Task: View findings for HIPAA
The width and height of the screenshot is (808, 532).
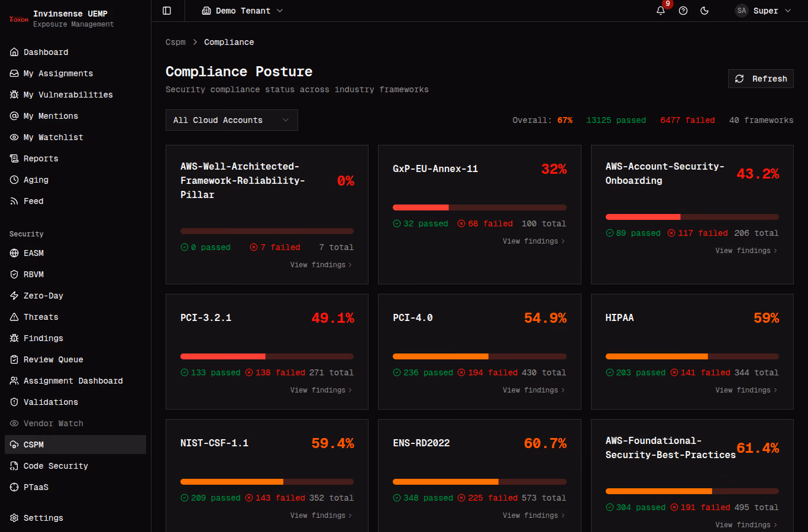Action: tap(746, 390)
